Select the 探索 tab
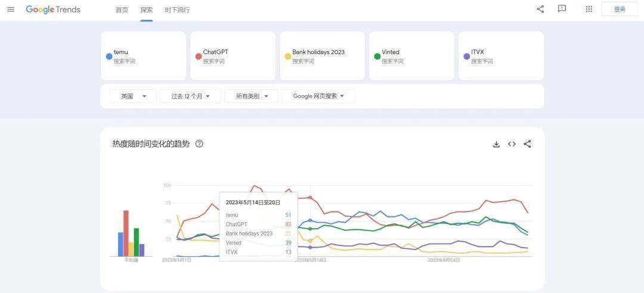This screenshot has width=644, height=293. pyautogui.click(x=147, y=10)
